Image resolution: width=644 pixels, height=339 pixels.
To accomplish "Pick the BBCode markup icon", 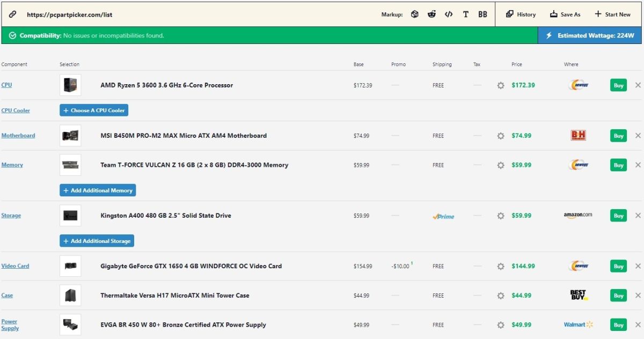I will pyautogui.click(x=482, y=14).
